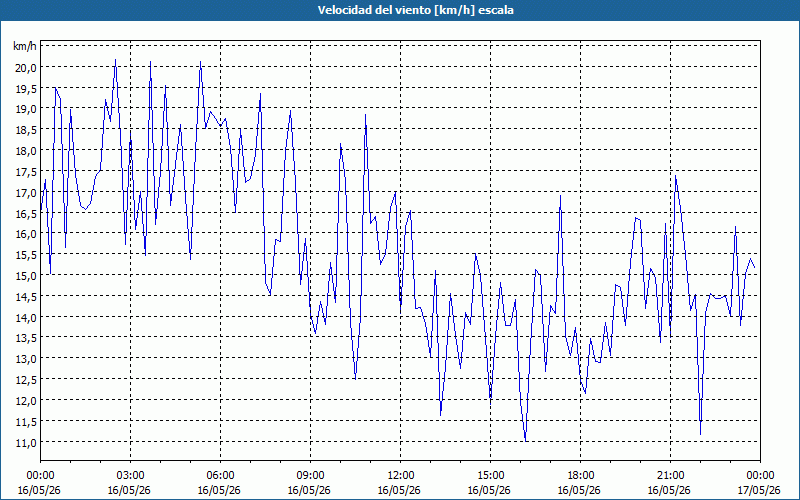Screen dimensions: 800x500
Task: Click the 17,5 y-axis label
Action: (x=26, y=171)
